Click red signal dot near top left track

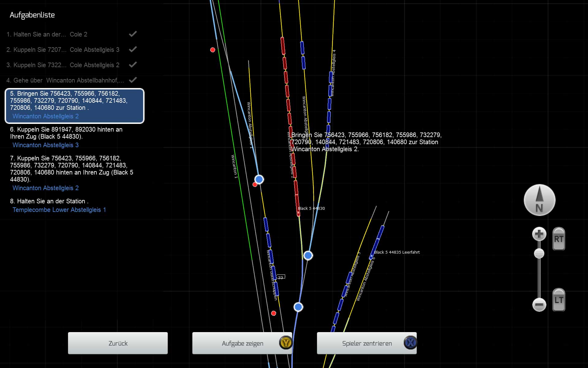213,50
